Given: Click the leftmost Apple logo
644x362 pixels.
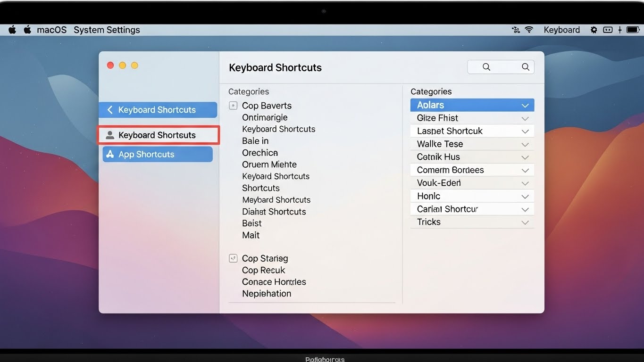Looking at the screenshot, I should point(12,30).
